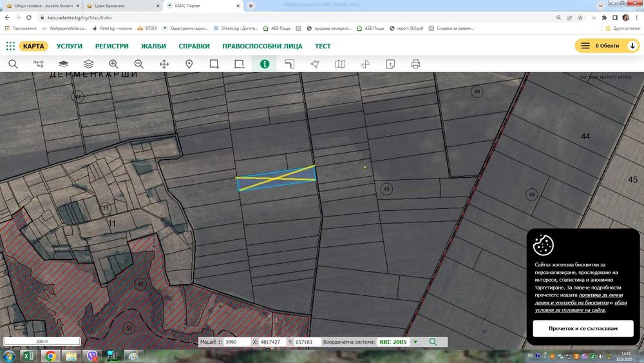Expand the coordinate system dropdown arrow
Screen dimensions: 644x363
tap(415, 342)
